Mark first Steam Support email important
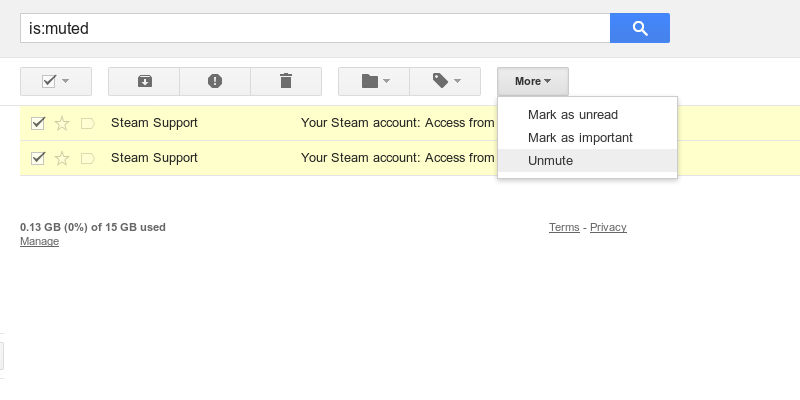The width and height of the screenshot is (800, 400). coord(87,123)
